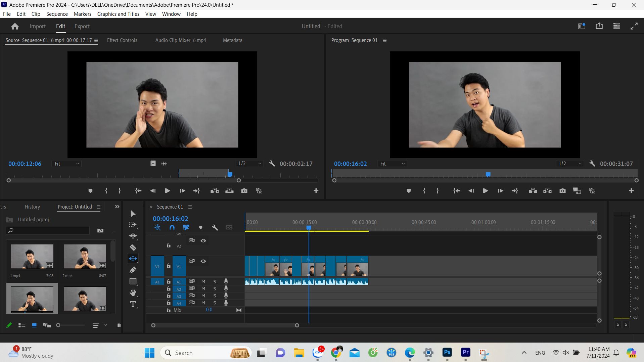Click Lift button in Program monitor
644x362 pixels.
pos(533,191)
